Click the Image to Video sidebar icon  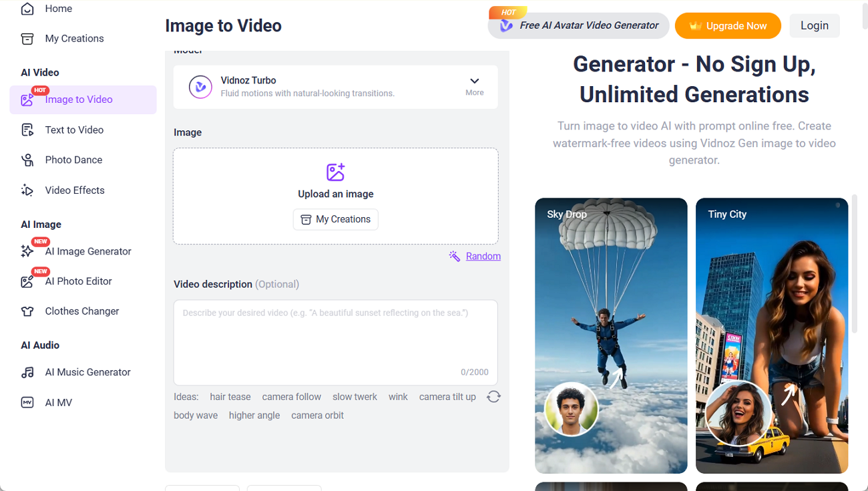[27, 100]
